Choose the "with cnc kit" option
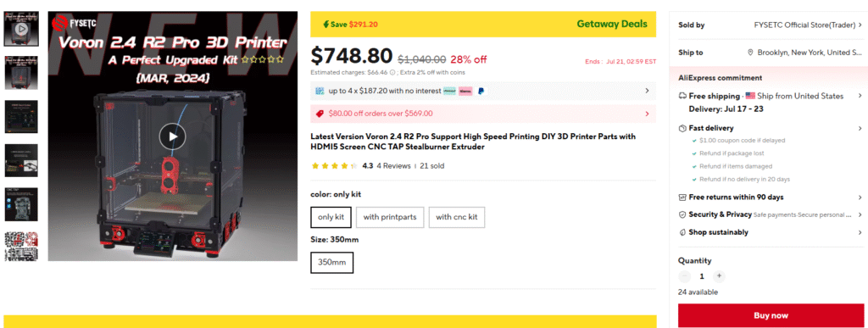 [x=457, y=217]
